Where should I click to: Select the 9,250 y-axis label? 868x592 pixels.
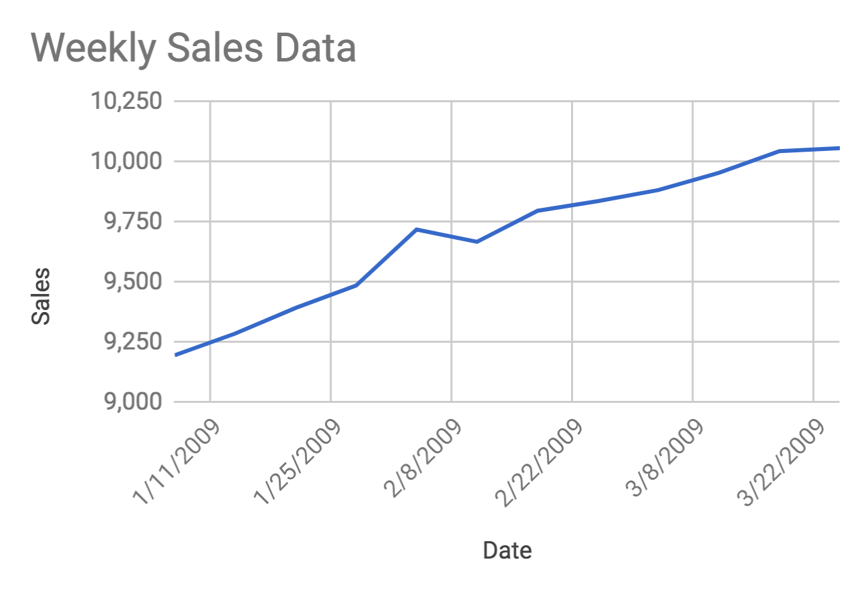(x=126, y=342)
